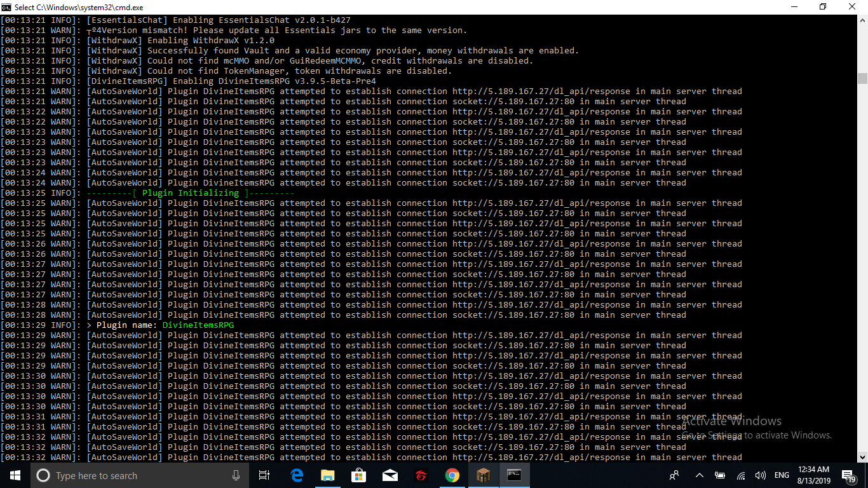This screenshot has height=488, width=868.
Task: Open the People icon in the system tray
Action: 675,475
